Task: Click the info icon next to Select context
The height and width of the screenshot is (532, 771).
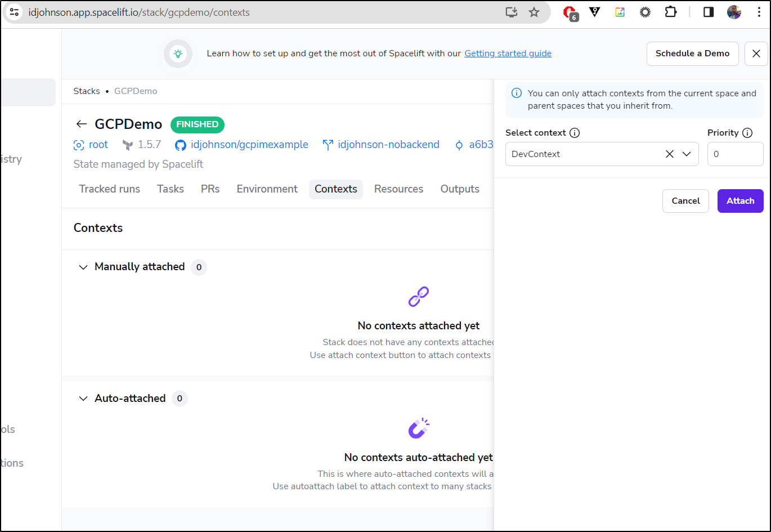Action: click(x=575, y=133)
